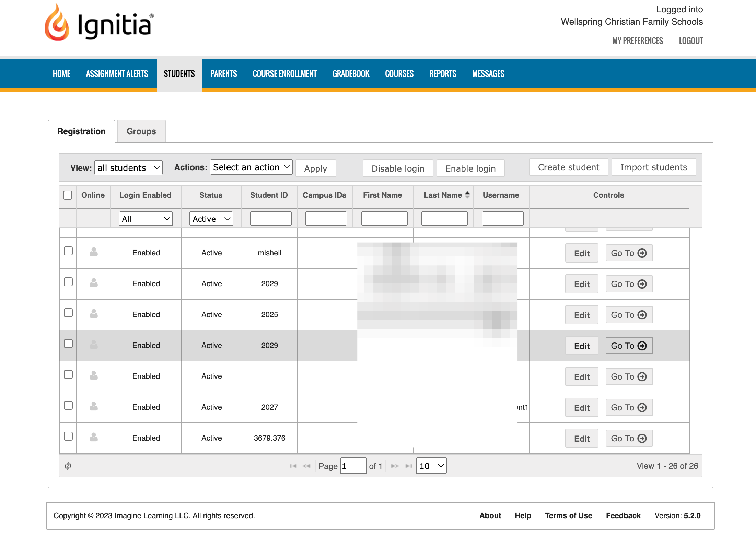Click the Logout link

click(x=691, y=41)
